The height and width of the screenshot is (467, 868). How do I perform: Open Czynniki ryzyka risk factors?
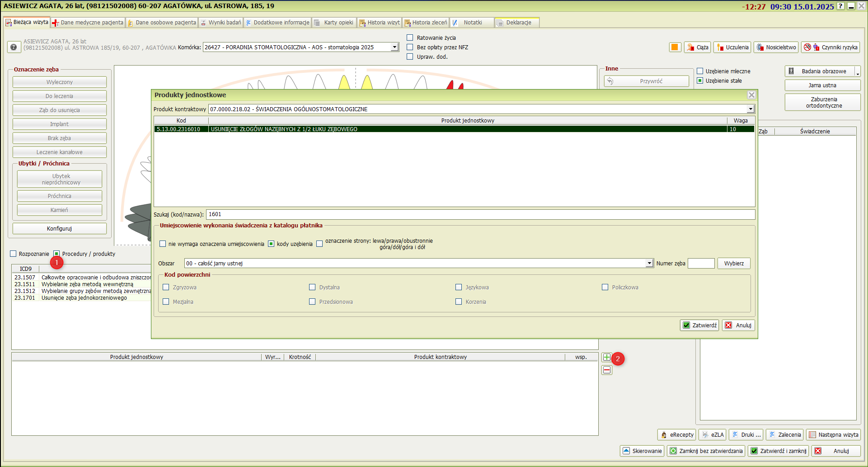click(x=830, y=47)
